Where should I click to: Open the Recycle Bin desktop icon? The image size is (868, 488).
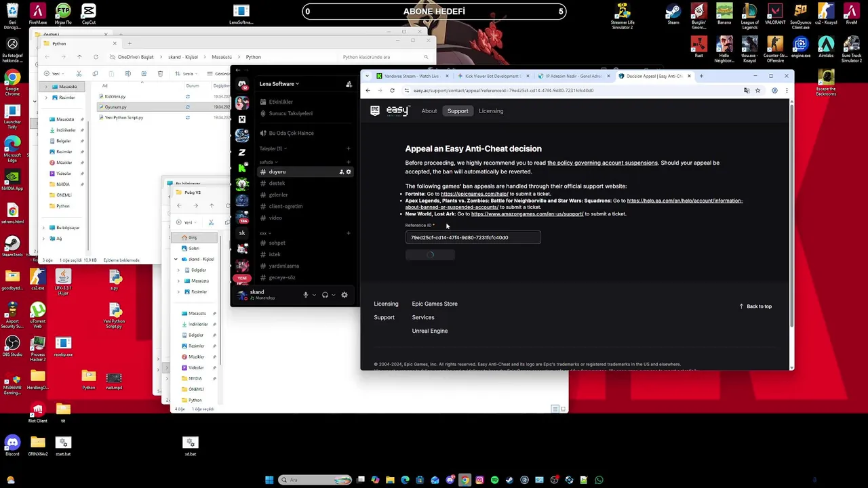coord(12,16)
